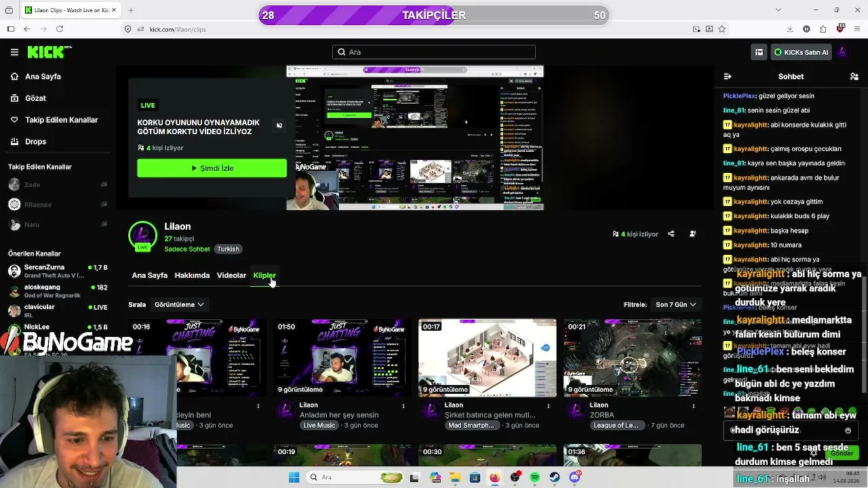The image size is (868, 488).
Task: Play the 00:17 office game clip thumbnail
Action: pyautogui.click(x=488, y=358)
